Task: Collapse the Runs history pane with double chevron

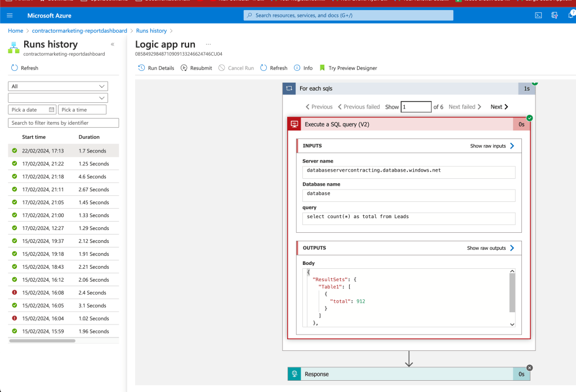Action: point(113,44)
